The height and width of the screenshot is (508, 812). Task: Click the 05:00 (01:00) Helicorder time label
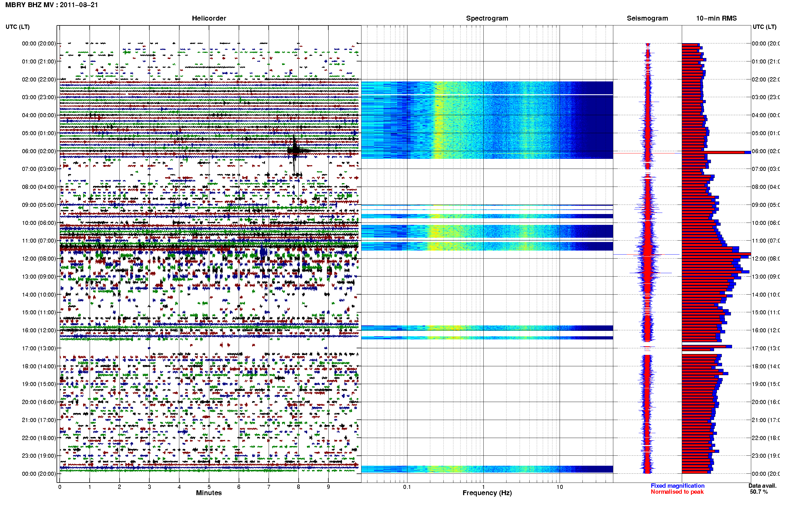pos(39,133)
